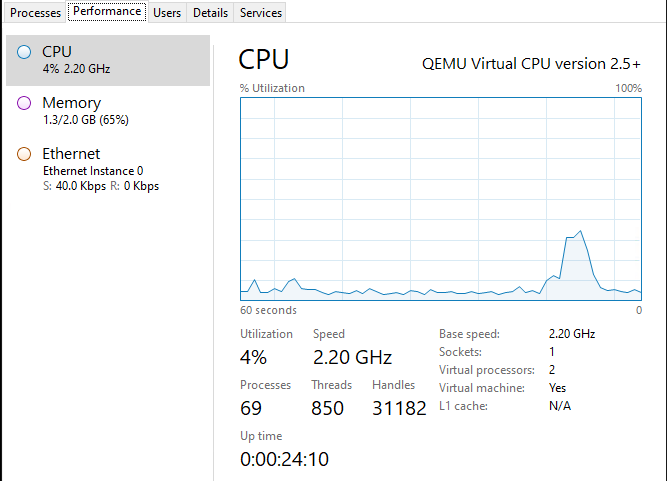Click the CPU utilization graph
Screen dimensions: 667x481
pos(441,198)
